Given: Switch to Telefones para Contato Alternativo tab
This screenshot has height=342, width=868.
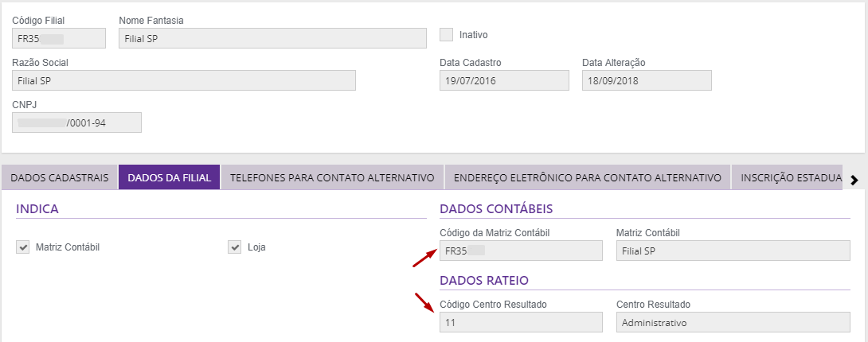Looking at the screenshot, I should (331, 177).
